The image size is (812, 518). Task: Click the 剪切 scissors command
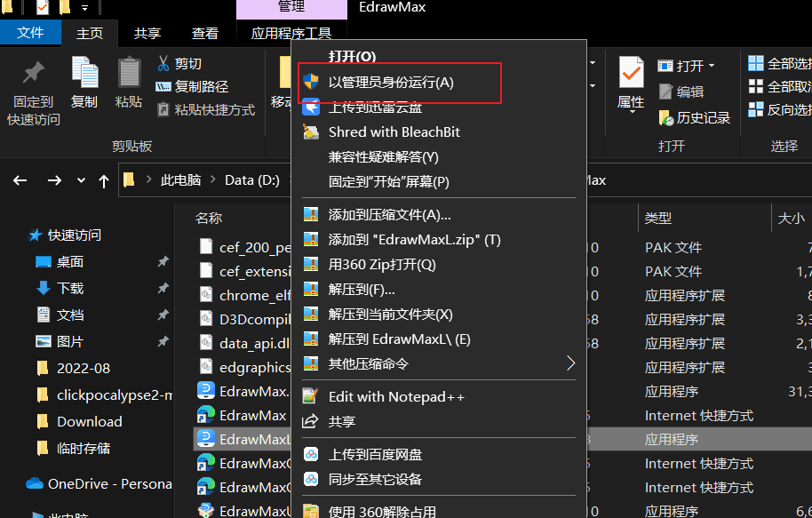click(179, 64)
